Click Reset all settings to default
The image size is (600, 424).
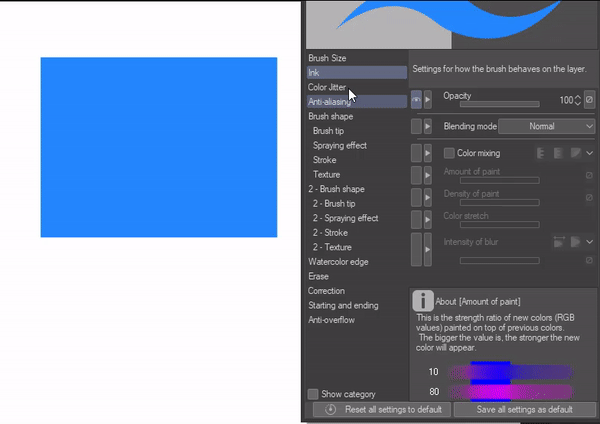(382, 409)
